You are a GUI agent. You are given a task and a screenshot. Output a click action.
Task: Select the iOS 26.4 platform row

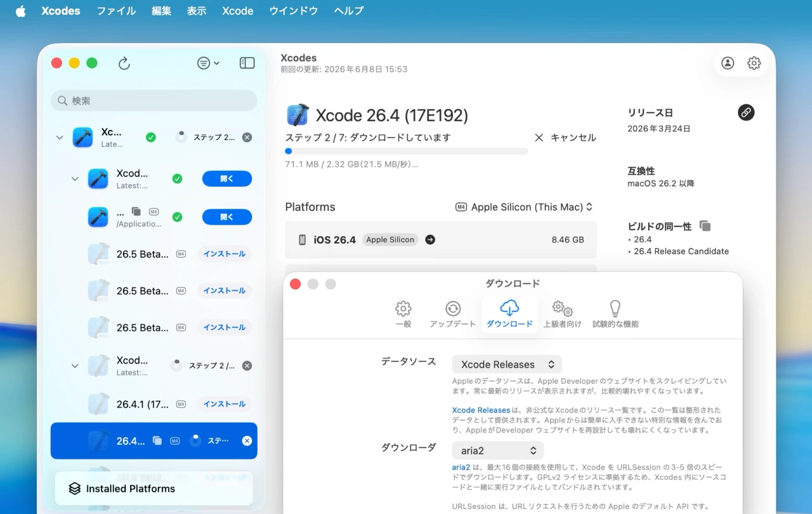[441, 239]
